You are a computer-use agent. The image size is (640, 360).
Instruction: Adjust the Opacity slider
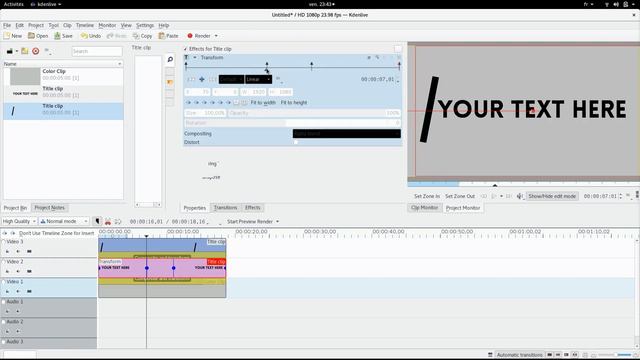314,113
